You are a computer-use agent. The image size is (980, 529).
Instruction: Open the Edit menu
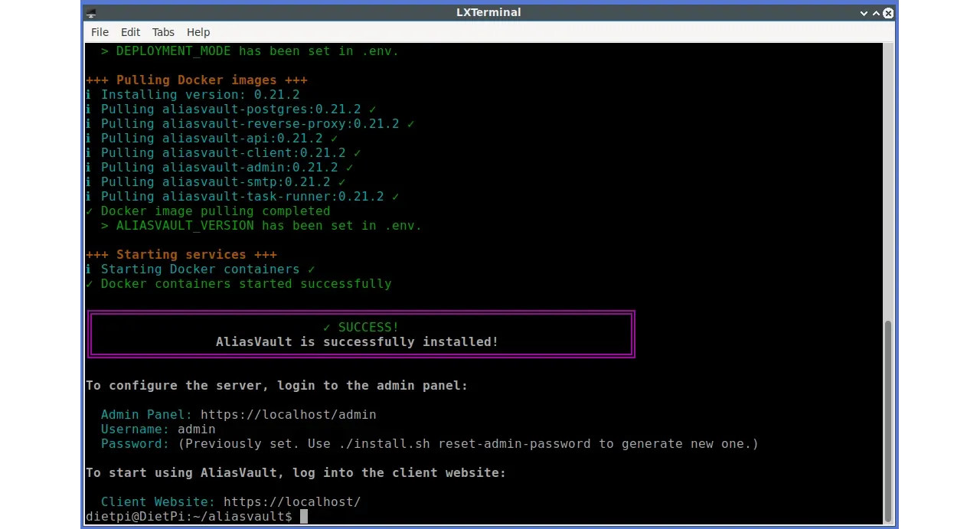click(130, 32)
